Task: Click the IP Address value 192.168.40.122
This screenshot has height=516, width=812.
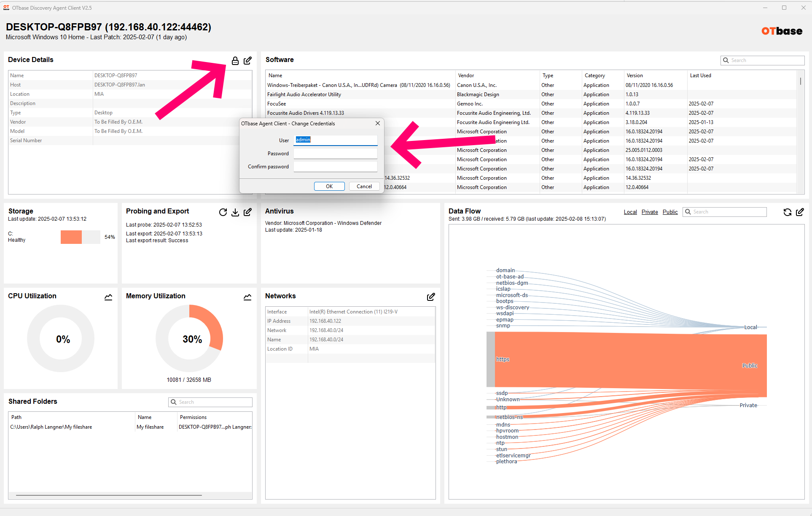Action: (x=325, y=321)
